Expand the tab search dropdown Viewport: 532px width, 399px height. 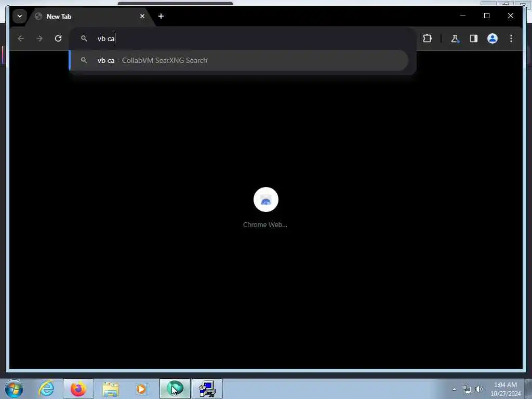coord(20,16)
